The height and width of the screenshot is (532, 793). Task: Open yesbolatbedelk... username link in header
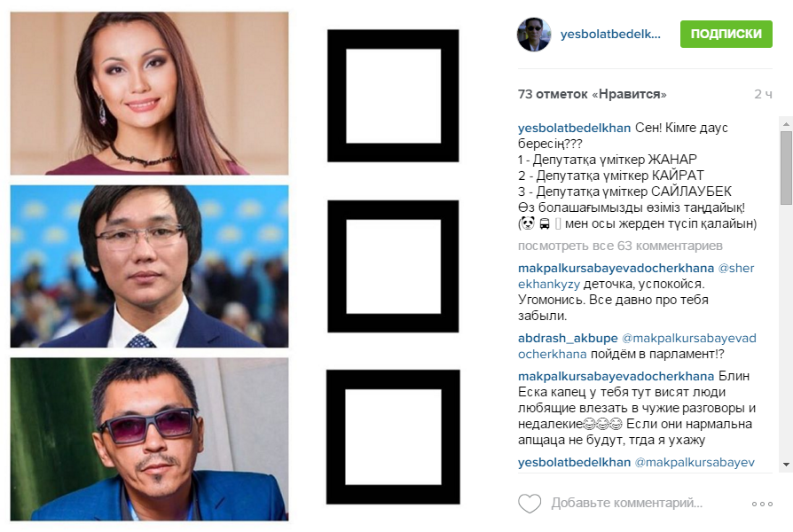pos(610,35)
